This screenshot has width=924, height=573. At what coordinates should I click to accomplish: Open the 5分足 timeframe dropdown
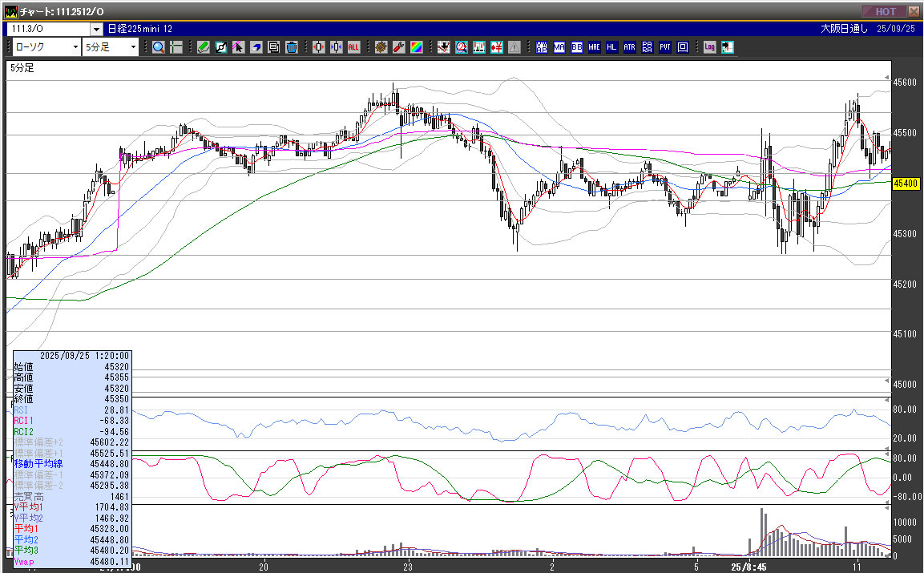(133, 47)
